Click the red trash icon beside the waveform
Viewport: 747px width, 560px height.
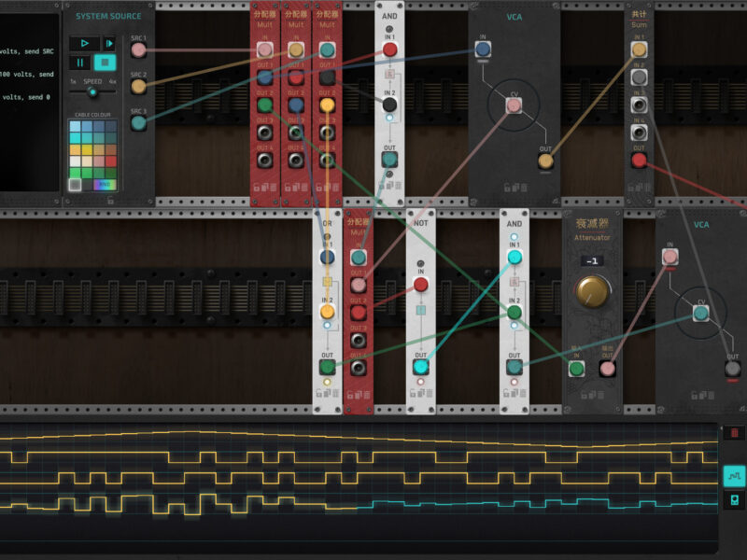[734, 433]
